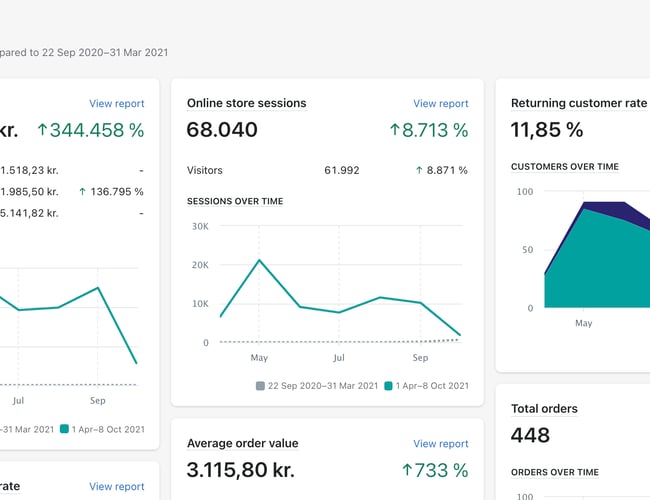Click the green up arrow beside 8.713 %
This screenshot has height=500, width=650.
pos(395,130)
